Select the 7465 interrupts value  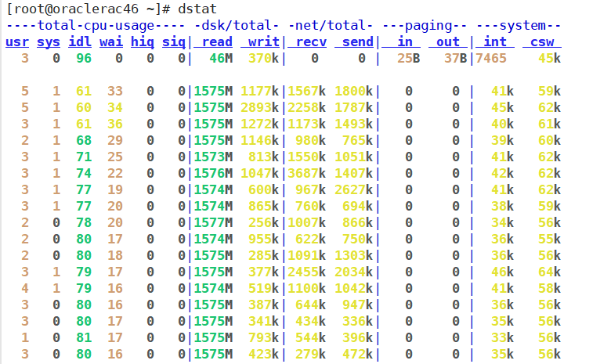[491, 59]
